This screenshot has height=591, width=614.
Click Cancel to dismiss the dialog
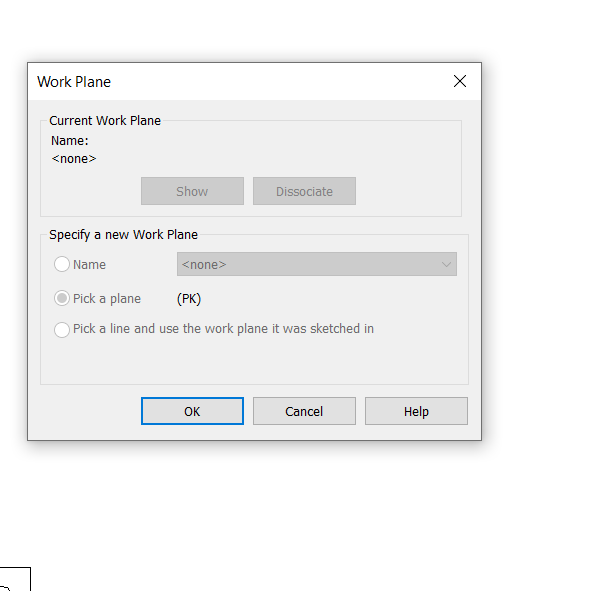pos(304,411)
